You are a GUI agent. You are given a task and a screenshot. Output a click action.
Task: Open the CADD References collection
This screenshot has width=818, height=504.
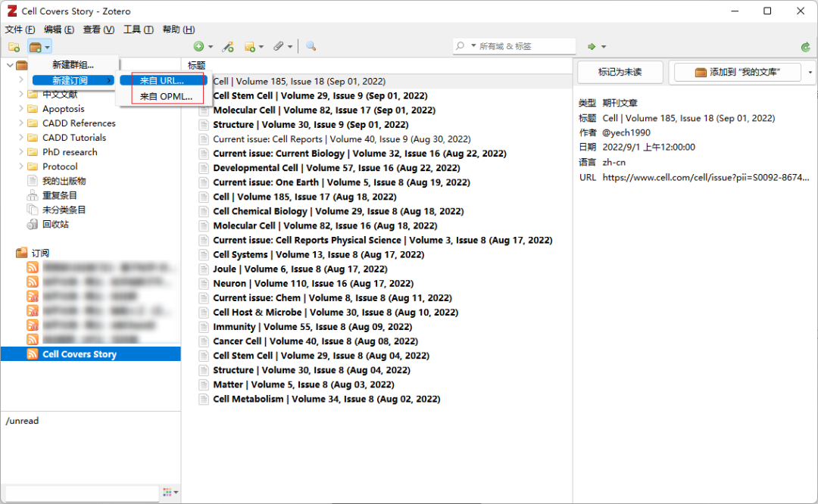coord(79,123)
